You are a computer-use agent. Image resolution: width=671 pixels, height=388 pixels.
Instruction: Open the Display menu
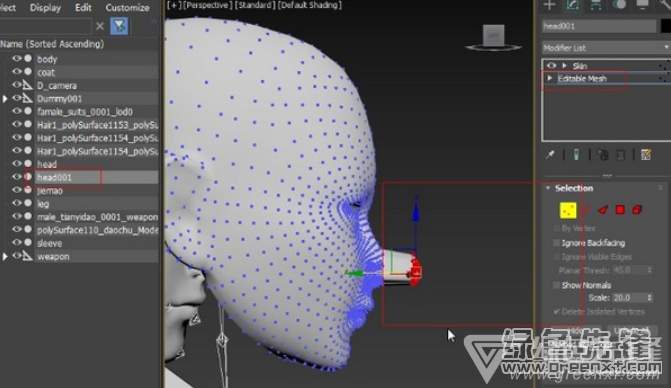[x=45, y=7]
